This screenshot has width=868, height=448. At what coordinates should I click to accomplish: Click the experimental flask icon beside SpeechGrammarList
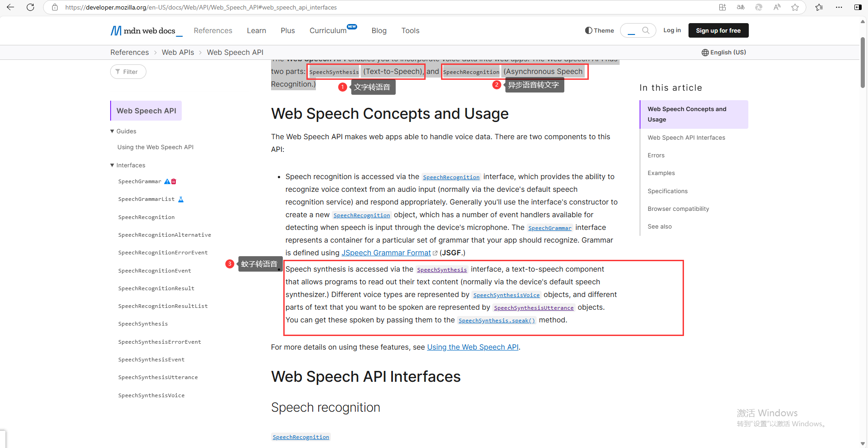click(x=181, y=199)
